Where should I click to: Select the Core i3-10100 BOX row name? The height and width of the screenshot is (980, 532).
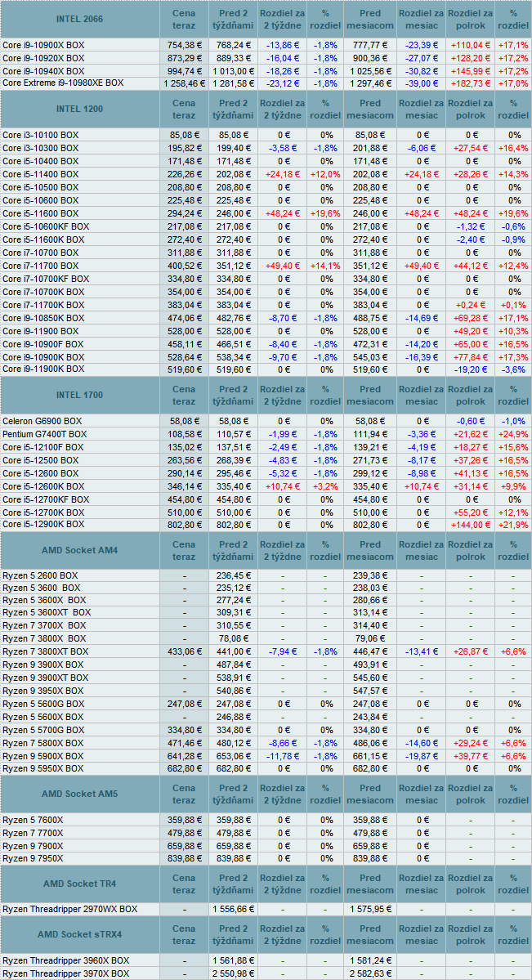[40, 134]
